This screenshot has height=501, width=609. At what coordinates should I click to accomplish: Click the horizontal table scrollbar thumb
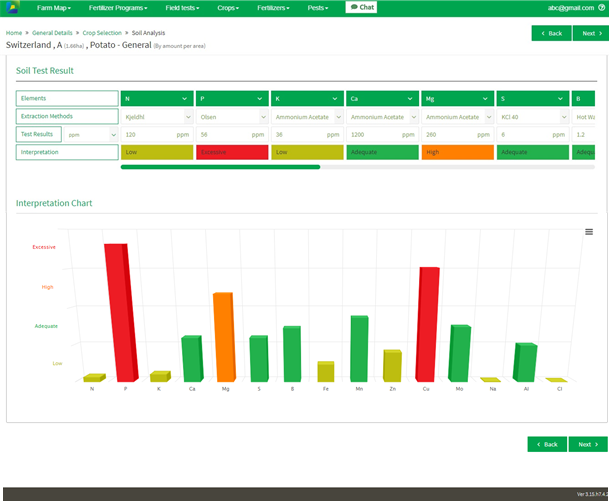pyautogui.click(x=220, y=167)
